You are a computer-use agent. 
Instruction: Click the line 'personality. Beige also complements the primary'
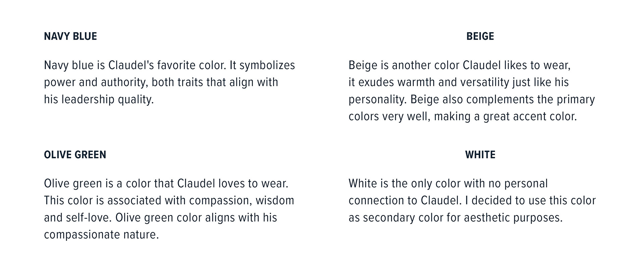click(472, 100)
